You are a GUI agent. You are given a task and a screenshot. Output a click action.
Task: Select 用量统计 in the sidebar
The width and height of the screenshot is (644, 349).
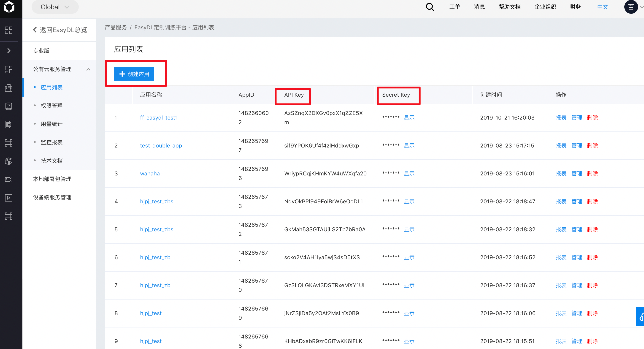coord(51,124)
